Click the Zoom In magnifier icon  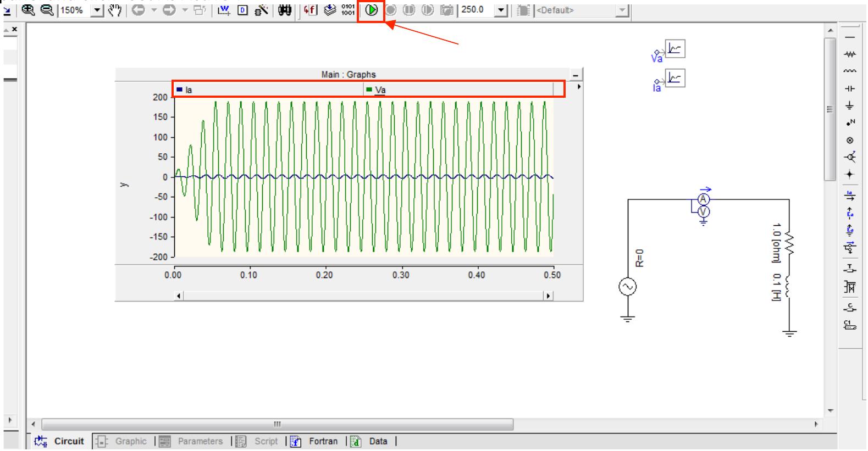pyautogui.click(x=29, y=10)
